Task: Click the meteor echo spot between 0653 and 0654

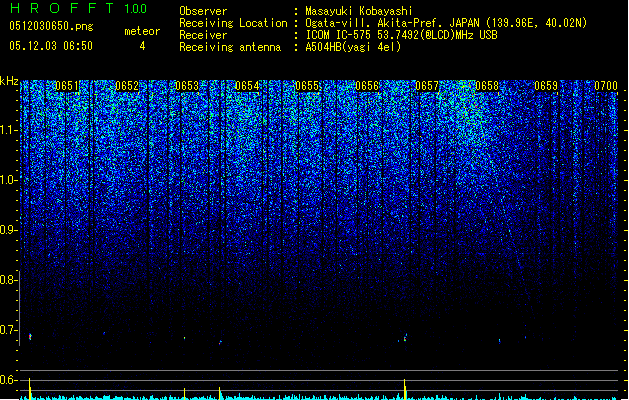Action: 220,343
